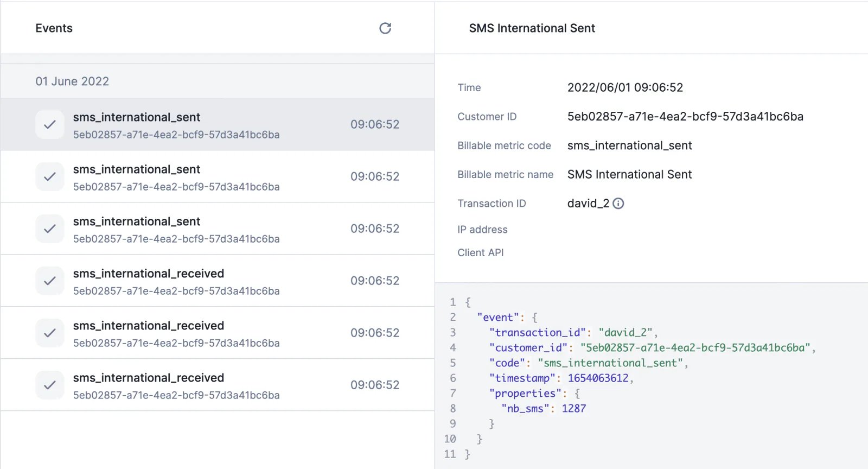868x469 pixels.
Task: Open the info icon beside david_2
Action: (x=618, y=204)
